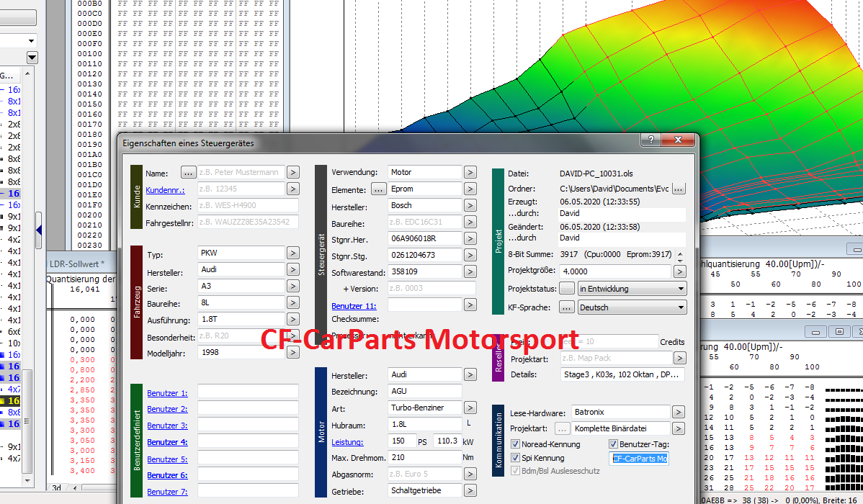
Task: Open the KF-Sprache browse button with three dots
Action: pos(567,307)
